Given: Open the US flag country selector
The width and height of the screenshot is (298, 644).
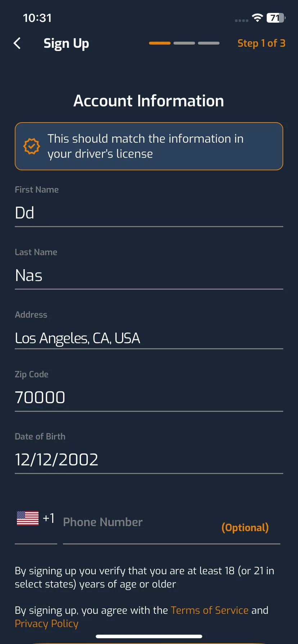Looking at the screenshot, I should click(x=28, y=518).
